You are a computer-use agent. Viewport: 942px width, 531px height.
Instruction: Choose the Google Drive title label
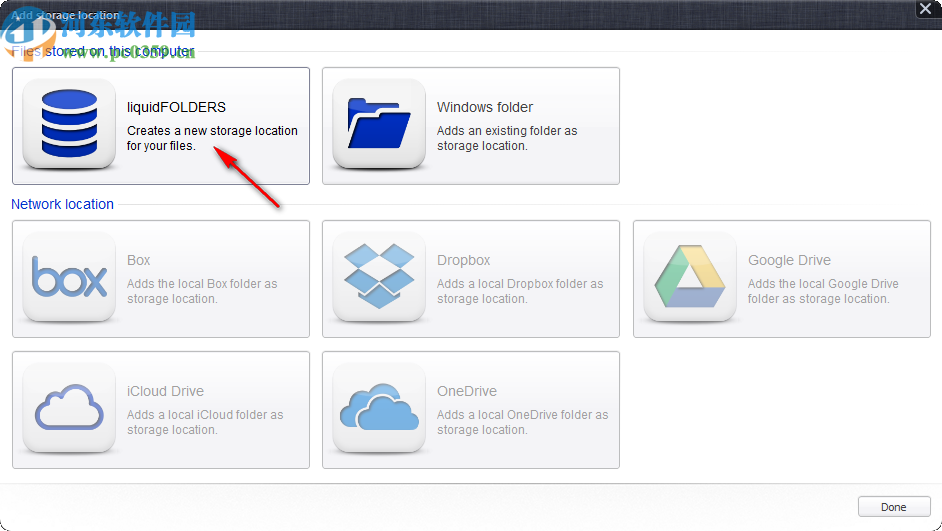(x=789, y=261)
